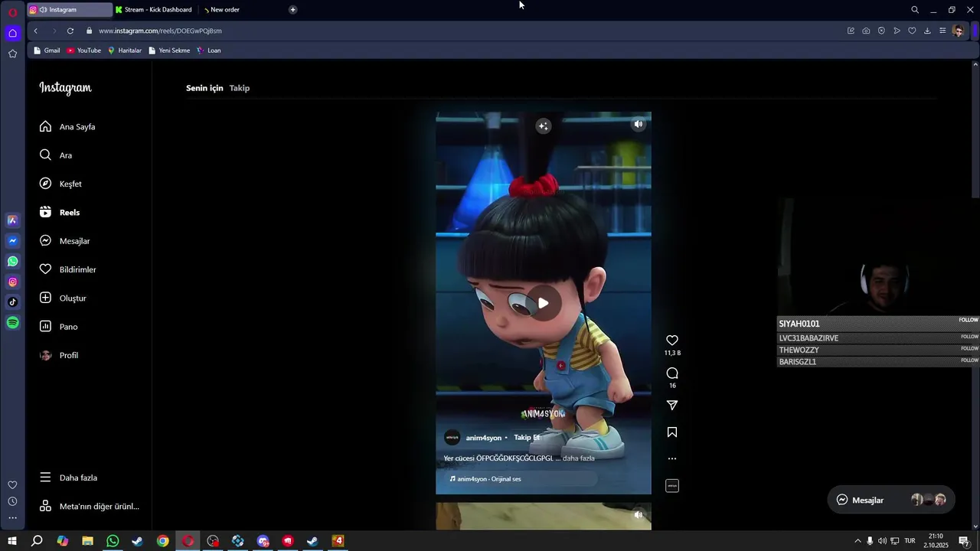Open the reel comments icon
The image size is (980, 551).
(672, 373)
